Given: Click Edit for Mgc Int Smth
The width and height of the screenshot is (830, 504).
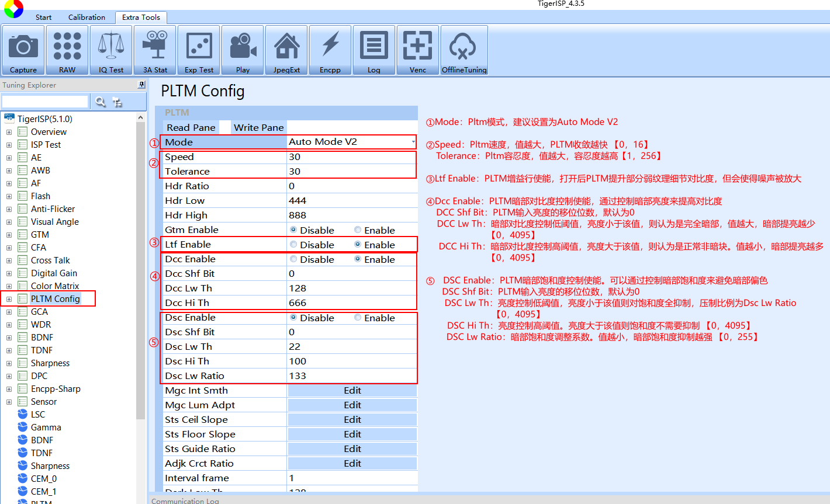Looking at the screenshot, I should click(x=352, y=391).
